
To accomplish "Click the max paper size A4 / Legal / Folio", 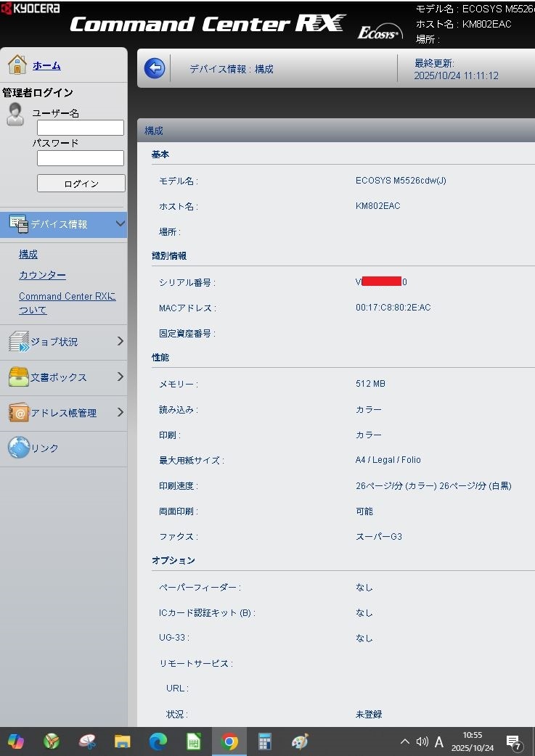I will coord(388,460).
